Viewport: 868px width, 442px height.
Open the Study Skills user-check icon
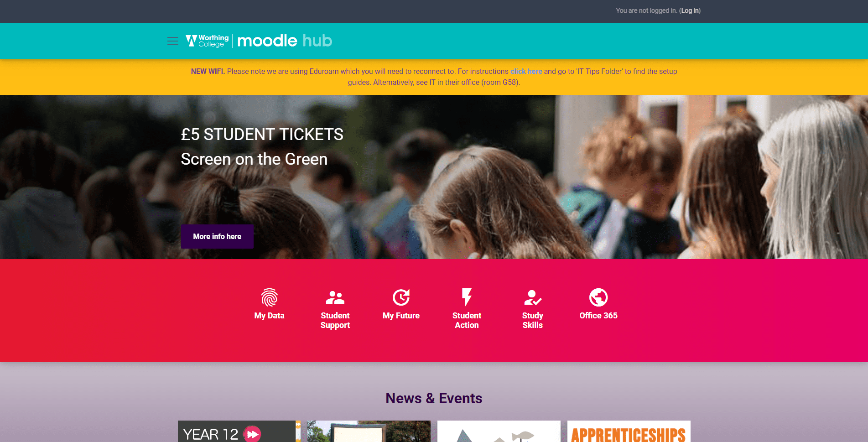[533, 297]
